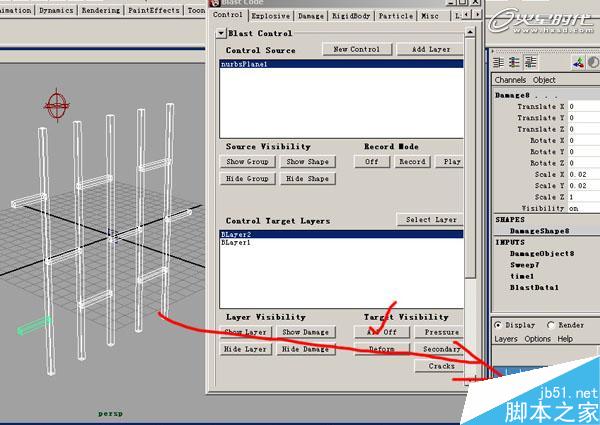This screenshot has height=425, width=600.
Task: Click the Show Group button
Action: [x=247, y=162]
